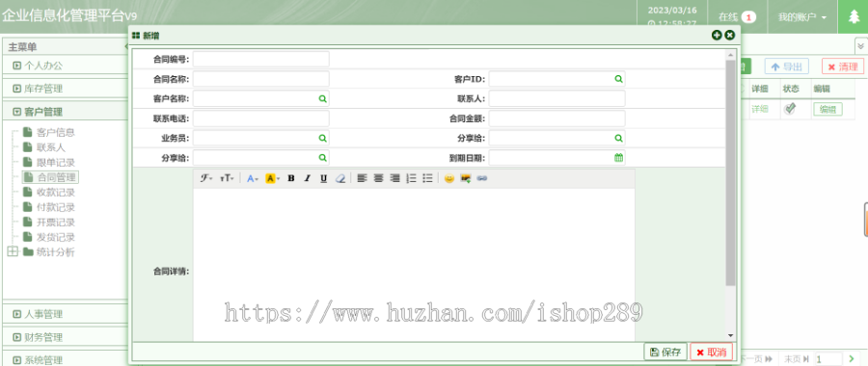This screenshot has height=366, width=868.
Task: Open 客户信息 in the sidebar tree
Action: [55, 132]
